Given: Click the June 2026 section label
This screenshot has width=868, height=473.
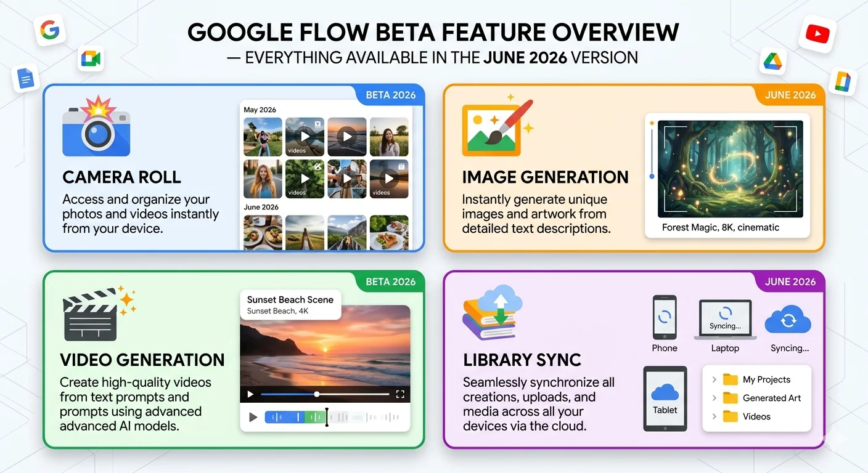Looking at the screenshot, I should click(x=261, y=207).
